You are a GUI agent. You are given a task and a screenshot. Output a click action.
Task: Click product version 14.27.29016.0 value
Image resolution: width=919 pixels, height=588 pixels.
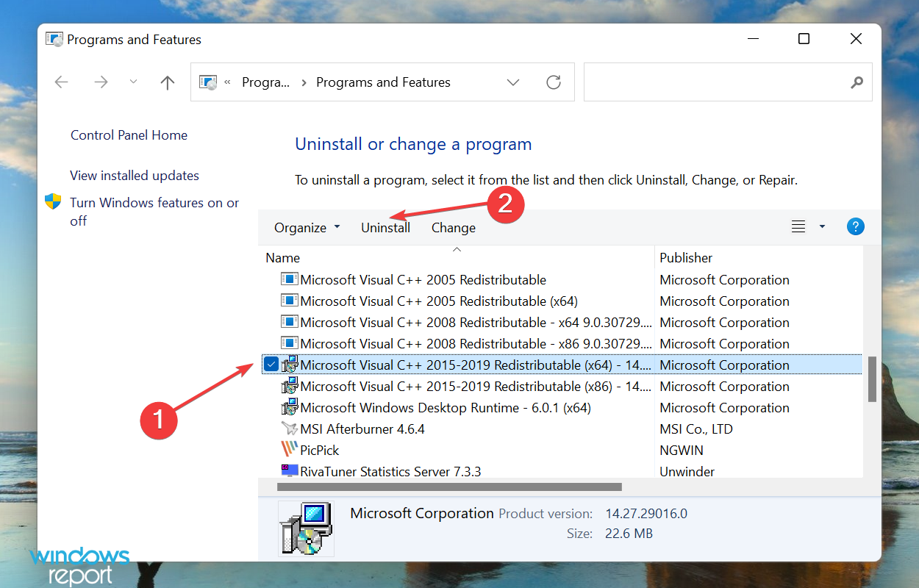point(646,514)
